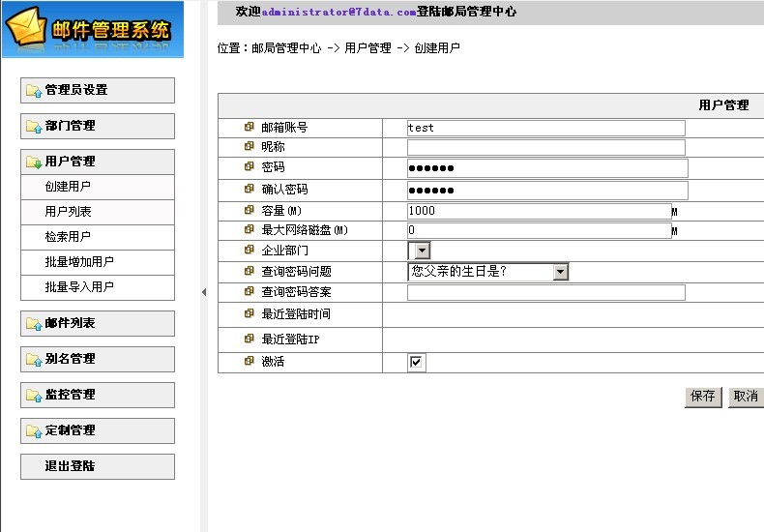Click the bullet icon next to 企业部门

click(249, 250)
